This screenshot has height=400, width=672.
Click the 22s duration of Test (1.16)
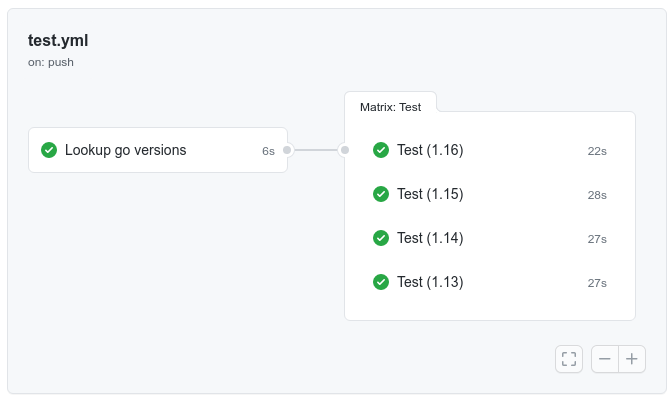[597, 151]
